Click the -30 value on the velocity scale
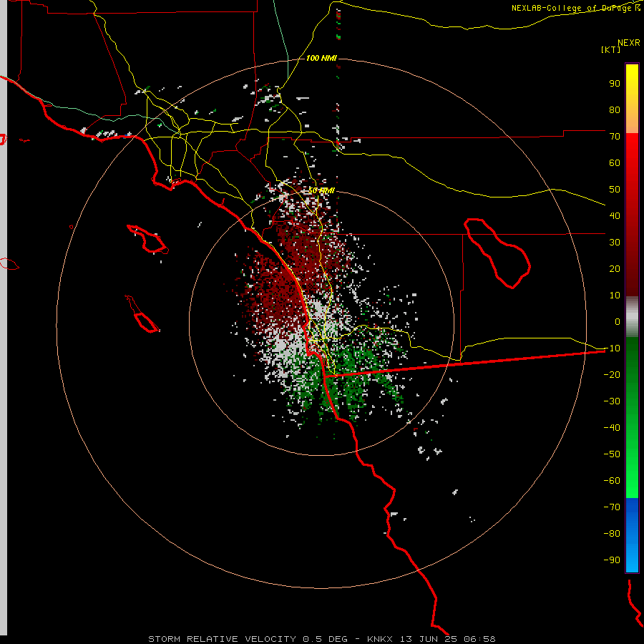Viewport: 644px width, 644px height. point(612,401)
